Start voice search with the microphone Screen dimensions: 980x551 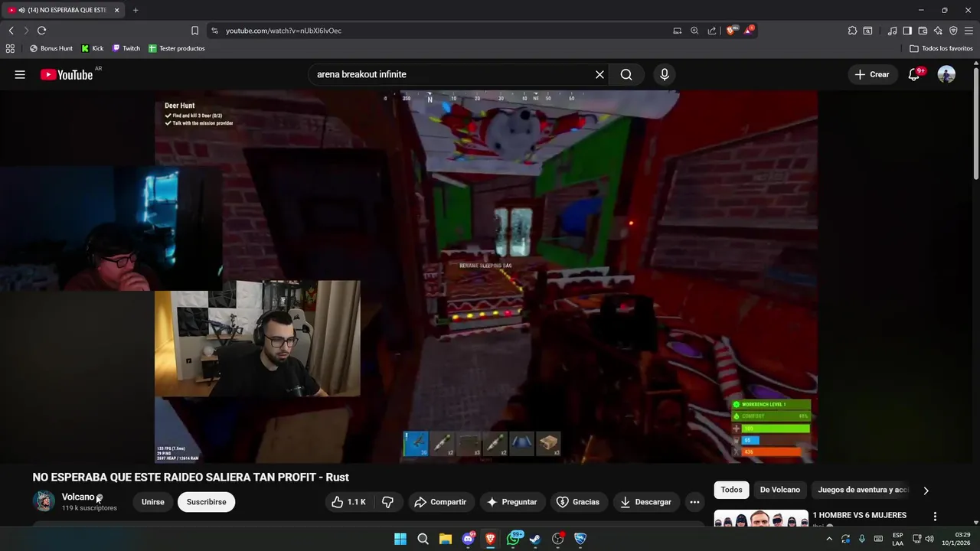[x=665, y=74]
